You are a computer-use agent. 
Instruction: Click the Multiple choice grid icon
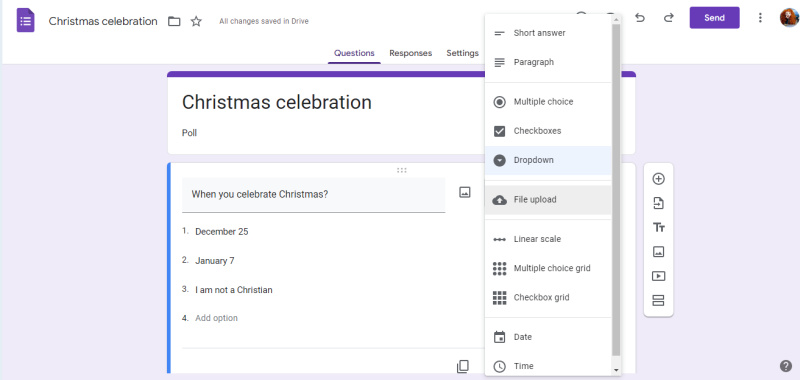[499, 268]
